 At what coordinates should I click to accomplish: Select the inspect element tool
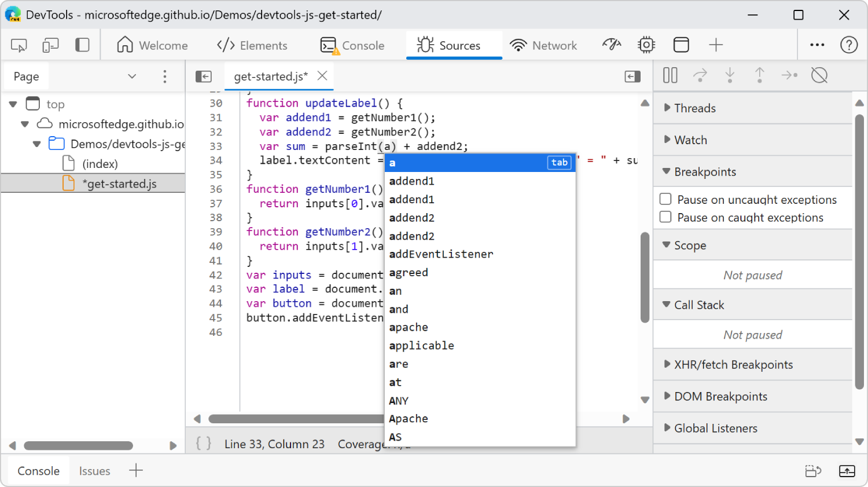[x=19, y=45]
